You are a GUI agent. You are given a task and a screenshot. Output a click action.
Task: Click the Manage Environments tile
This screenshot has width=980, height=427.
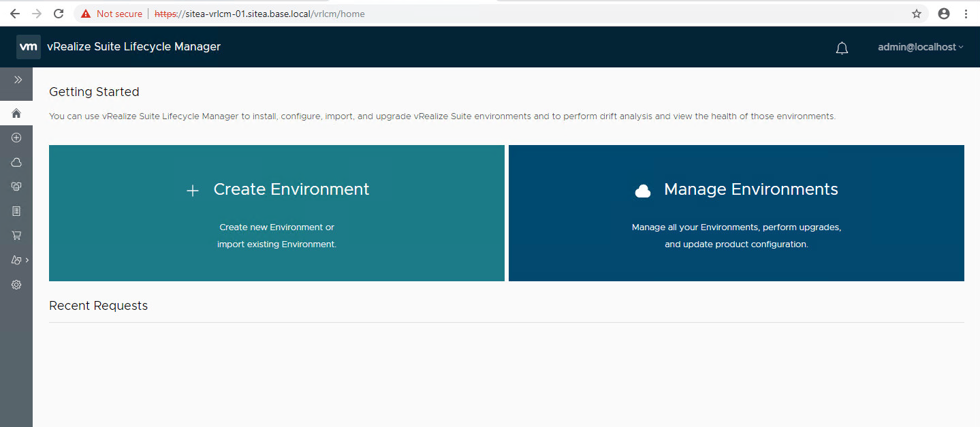pyautogui.click(x=736, y=213)
